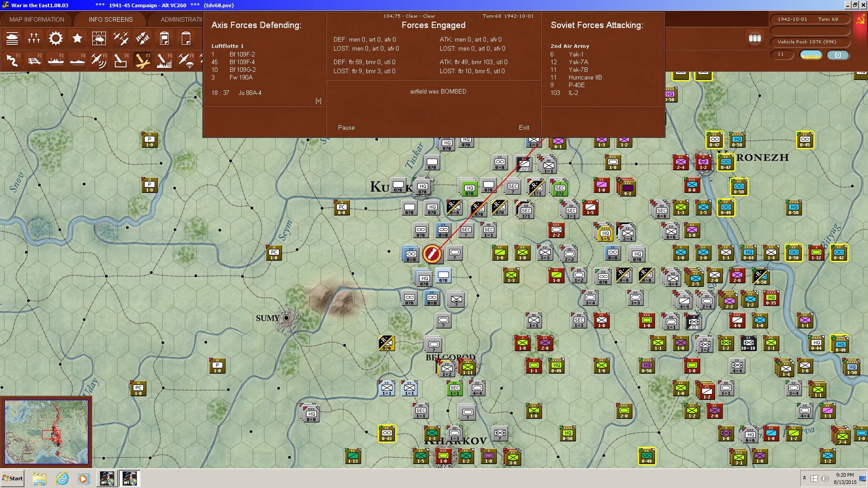Select the 1-32 red unit counter
868x488 pixels.
(816, 253)
